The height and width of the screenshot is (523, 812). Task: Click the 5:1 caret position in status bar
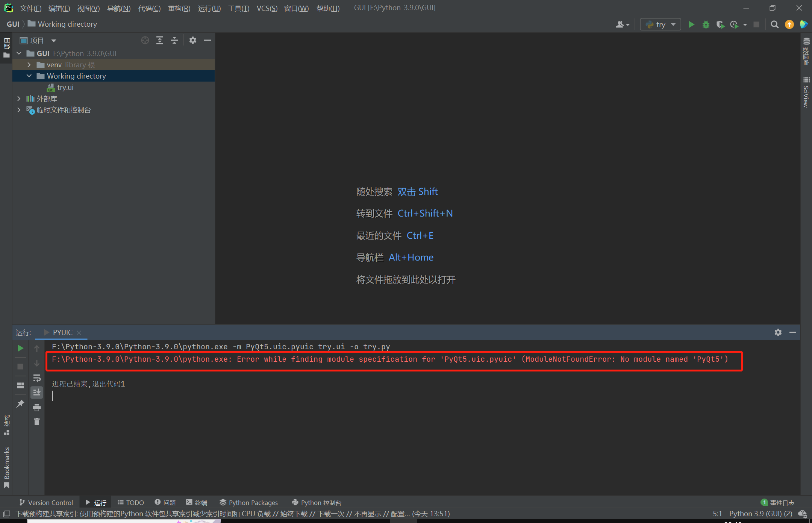tap(717, 514)
